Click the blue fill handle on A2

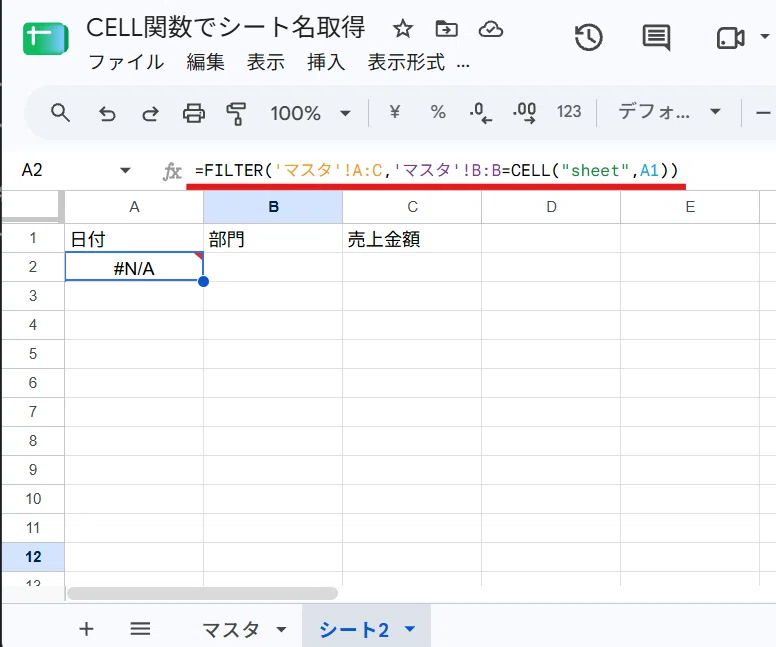(203, 282)
